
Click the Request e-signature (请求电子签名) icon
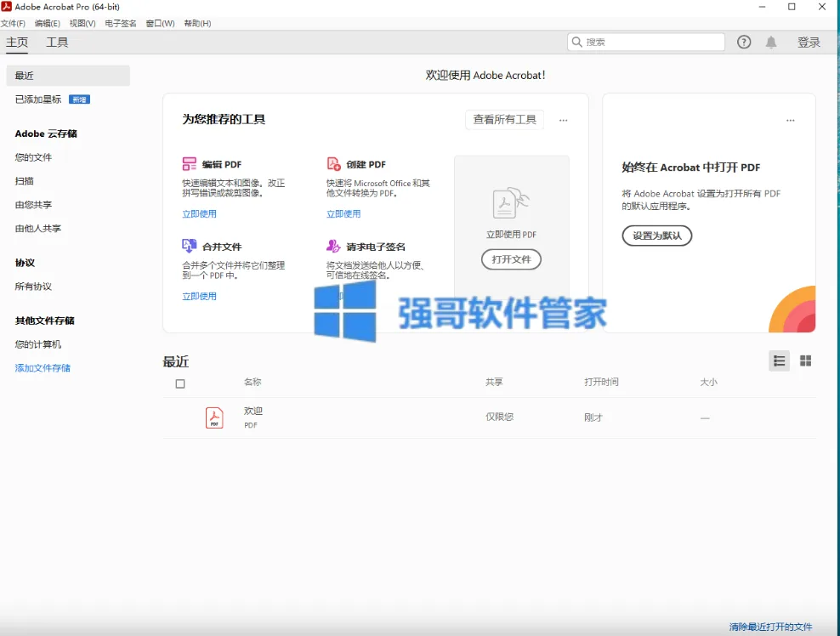click(333, 246)
